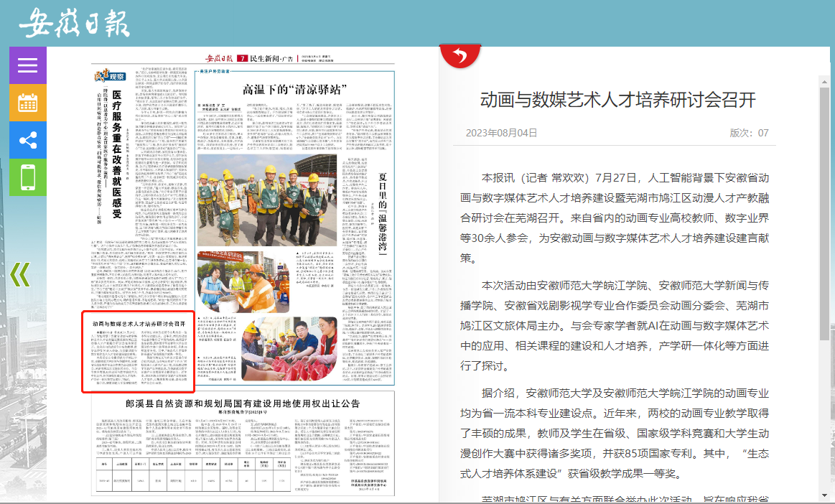This screenshot has width=835, height=504.
Task: Open the orange calendar date picker
Action: [x=28, y=103]
